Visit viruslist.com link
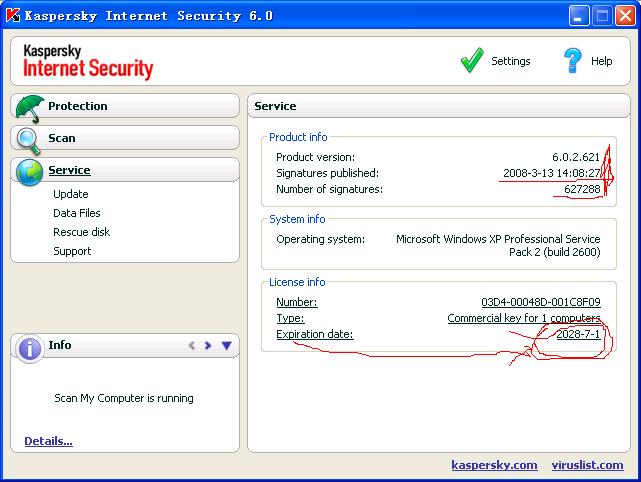Image resolution: width=641 pixels, height=482 pixels. [x=587, y=465]
